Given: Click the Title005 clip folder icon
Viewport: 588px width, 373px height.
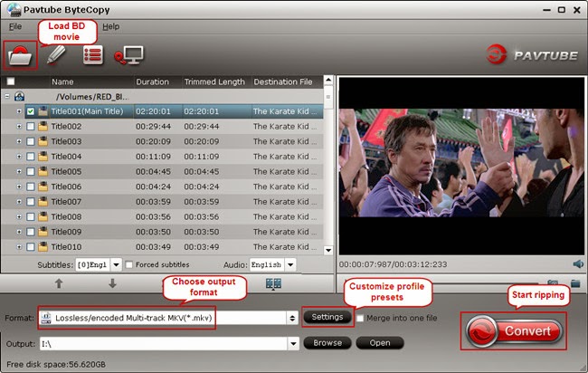Looking at the screenshot, I should pyautogui.click(x=43, y=171).
